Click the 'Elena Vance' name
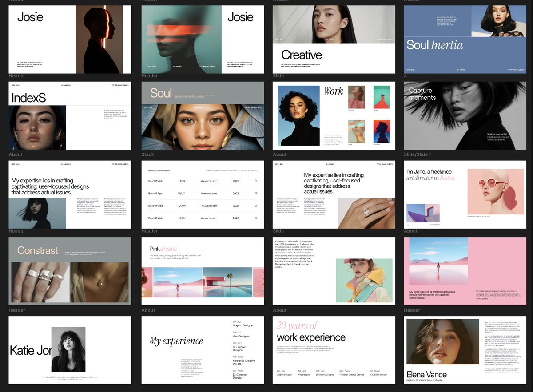This screenshot has width=533, height=392. tap(427, 374)
